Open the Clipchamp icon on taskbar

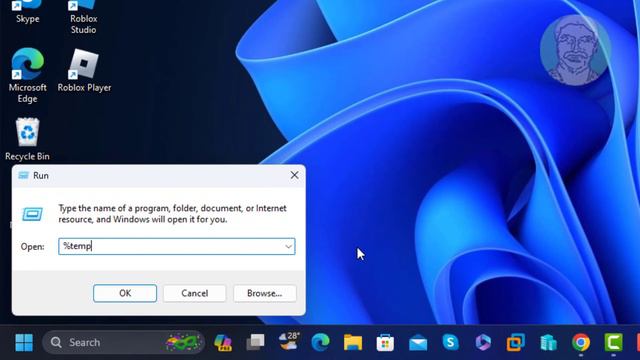click(x=483, y=342)
